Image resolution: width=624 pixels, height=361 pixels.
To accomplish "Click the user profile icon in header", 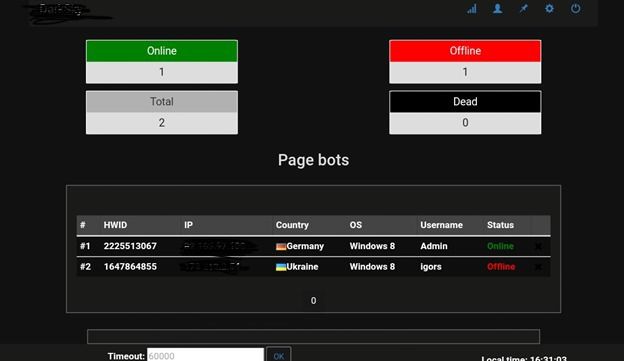I will point(497,9).
